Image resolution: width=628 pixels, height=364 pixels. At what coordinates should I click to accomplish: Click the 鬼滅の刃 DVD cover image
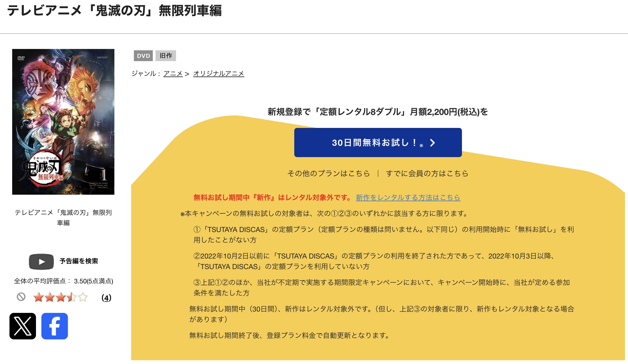63,122
